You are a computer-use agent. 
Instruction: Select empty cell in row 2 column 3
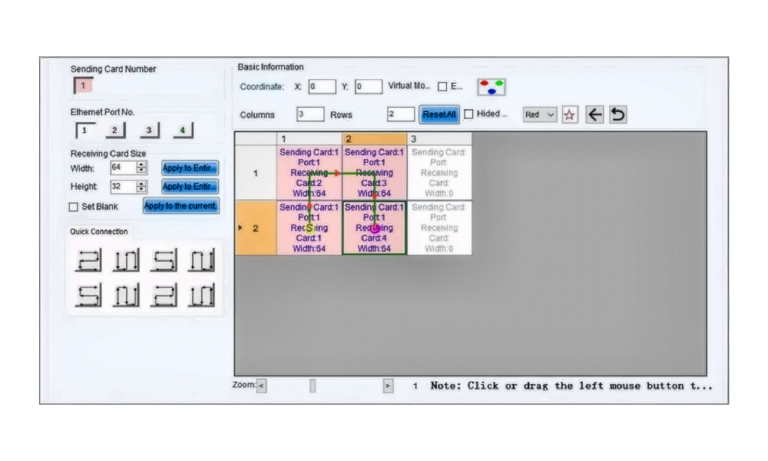click(x=439, y=228)
